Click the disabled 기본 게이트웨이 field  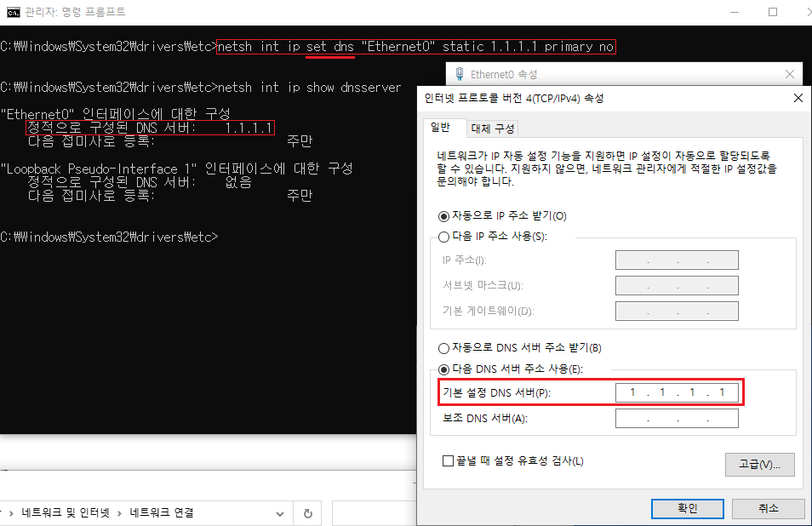(x=677, y=312)
